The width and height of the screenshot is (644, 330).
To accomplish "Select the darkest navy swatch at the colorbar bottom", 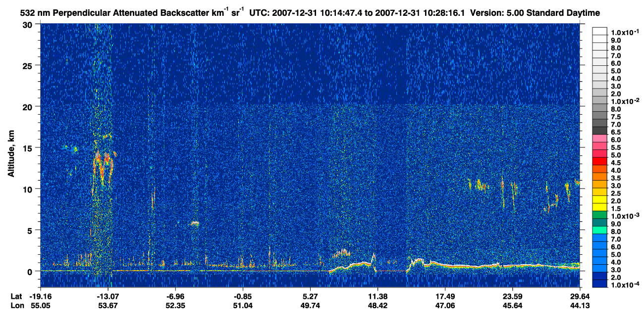I will tap(600, 284).
